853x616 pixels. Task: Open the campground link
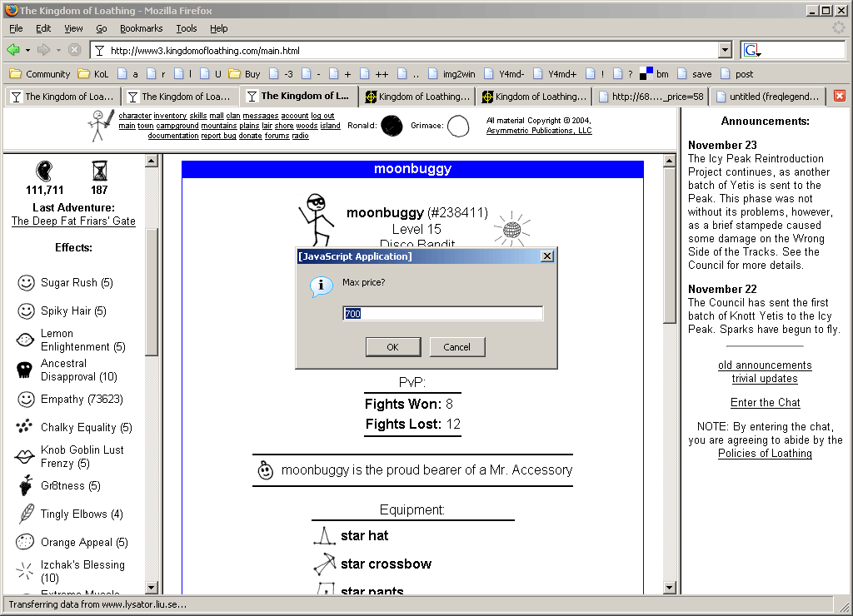coord(177,126)
